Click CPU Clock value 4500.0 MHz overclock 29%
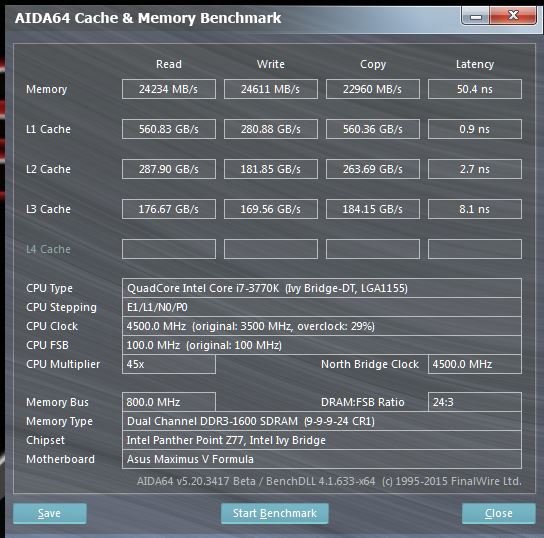The image size is (544, 538). click(322, 326)
